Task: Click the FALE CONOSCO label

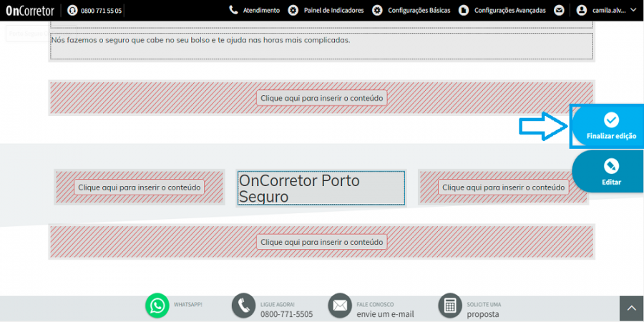Action: pos(375,305)
